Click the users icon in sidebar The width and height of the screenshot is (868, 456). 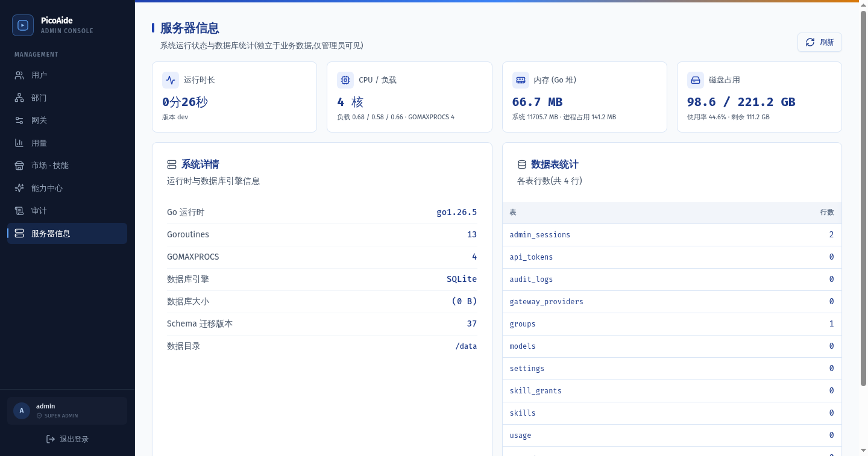19,75
